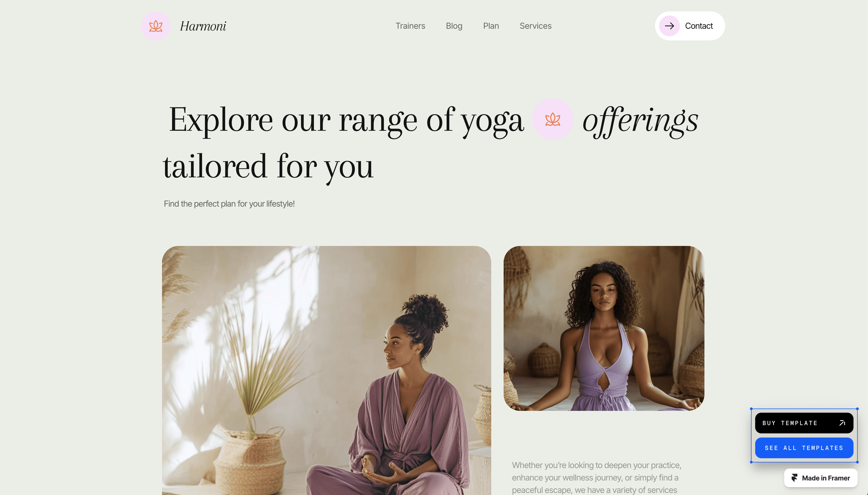Click the tagline about perfect plan

click(x=229, y=204)
